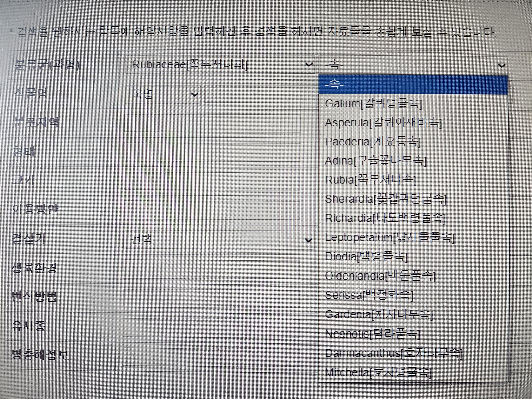Pick Serissa[백정화속] from the list
Viewport: 532px width, 399px height.
413,295
